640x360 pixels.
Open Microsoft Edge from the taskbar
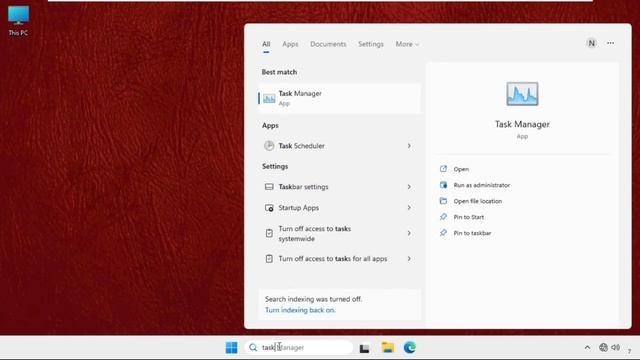[410, 347]
